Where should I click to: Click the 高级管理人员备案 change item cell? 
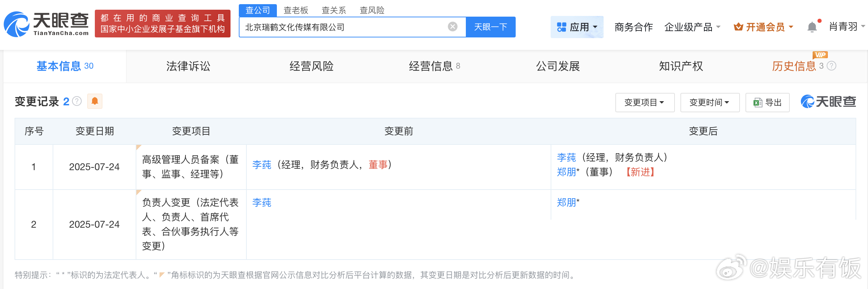(x=191, y=167)
